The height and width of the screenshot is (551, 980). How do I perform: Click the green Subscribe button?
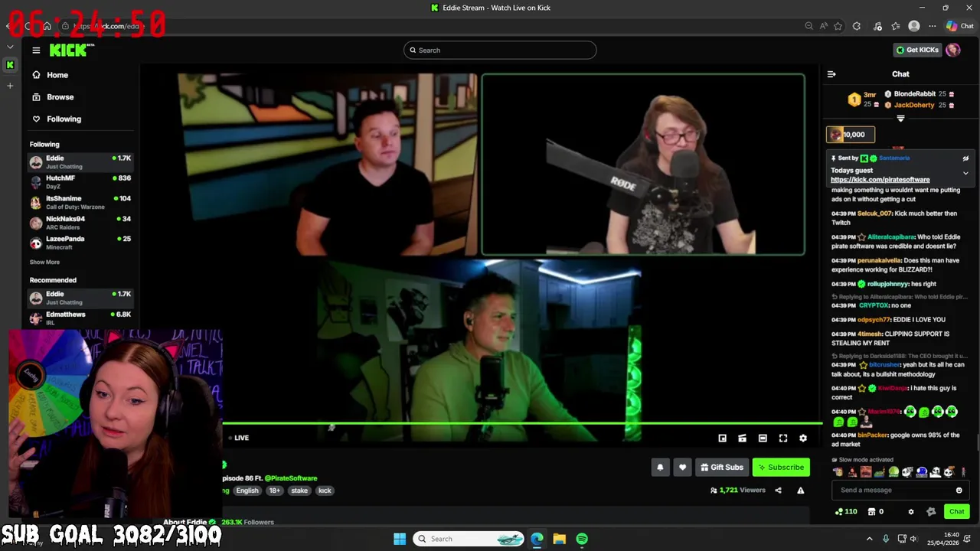(x=781, y=467)
